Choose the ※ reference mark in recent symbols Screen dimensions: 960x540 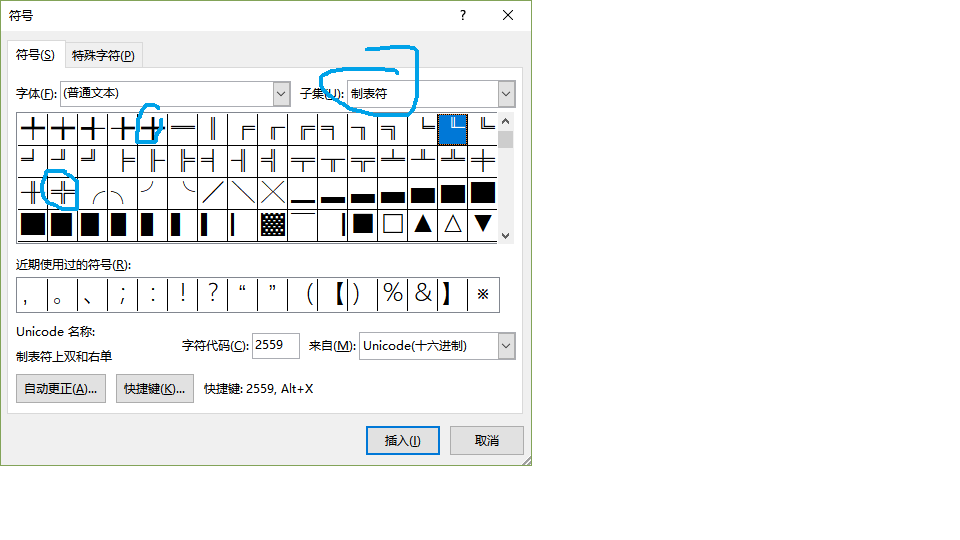pos(483,294)
